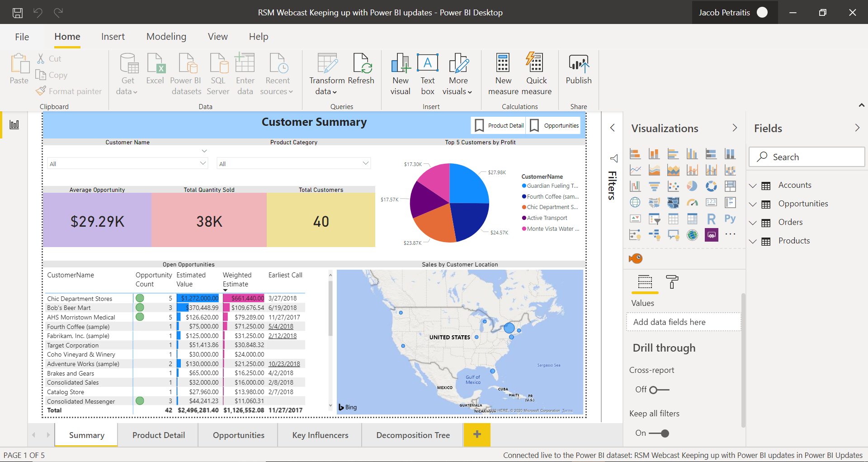Add a new page with plus button
Viewport: 868px width, 462px height.
477,435
